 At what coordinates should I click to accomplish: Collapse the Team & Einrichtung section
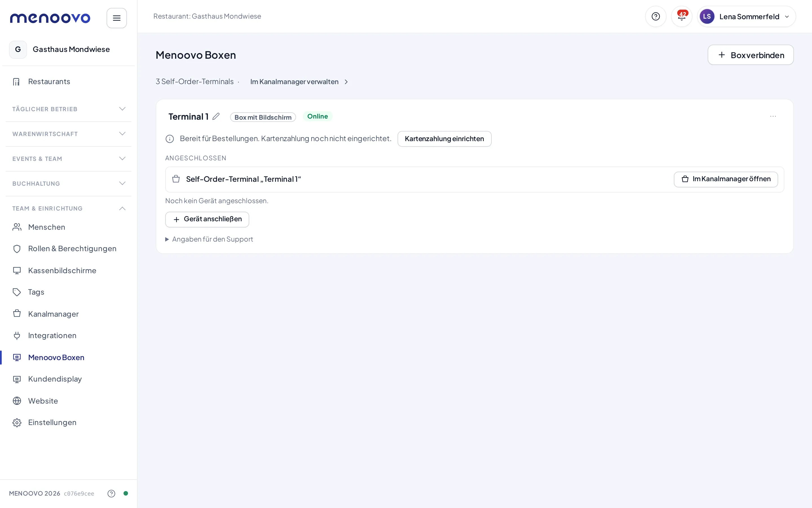click(x=69, y=208)
